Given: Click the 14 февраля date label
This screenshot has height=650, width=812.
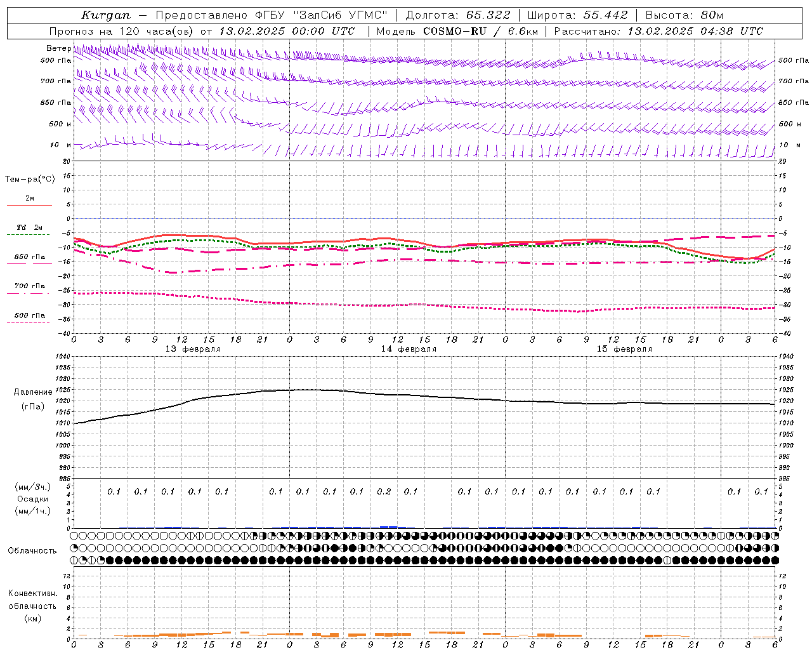Looking at the screenshot, I should (x=409, y=349).
